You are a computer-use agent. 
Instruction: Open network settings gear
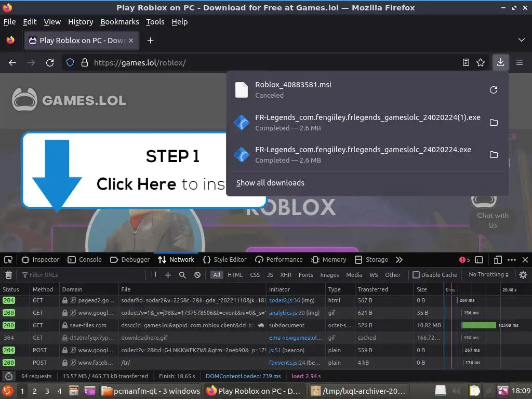coord(523,275)
